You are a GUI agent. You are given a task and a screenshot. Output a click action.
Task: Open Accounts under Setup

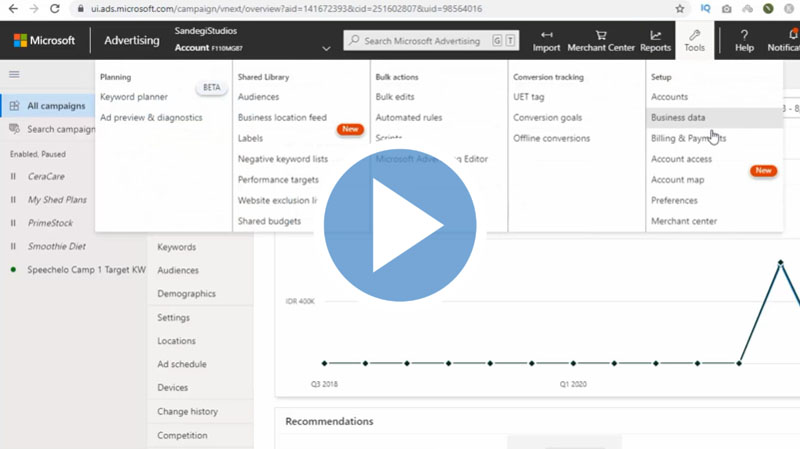(x=669, y=96)
